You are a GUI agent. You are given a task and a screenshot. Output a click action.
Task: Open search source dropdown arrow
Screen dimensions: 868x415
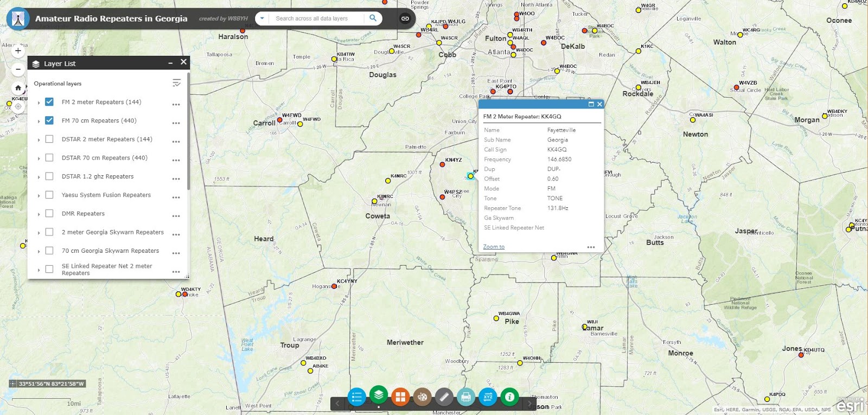(x=262, y=18)
